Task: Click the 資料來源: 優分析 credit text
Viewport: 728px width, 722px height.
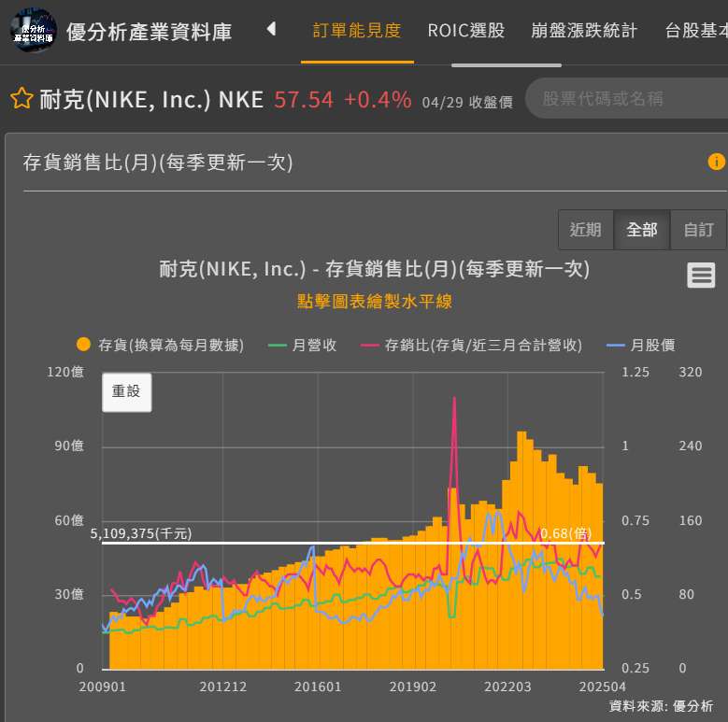Action: pyautogui.click(x=661, y=706)
